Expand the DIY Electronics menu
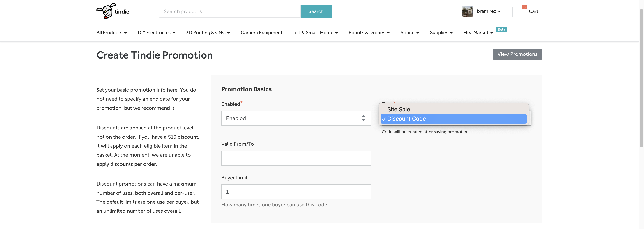This screenshot has height=229, width=644. point(156,33)
